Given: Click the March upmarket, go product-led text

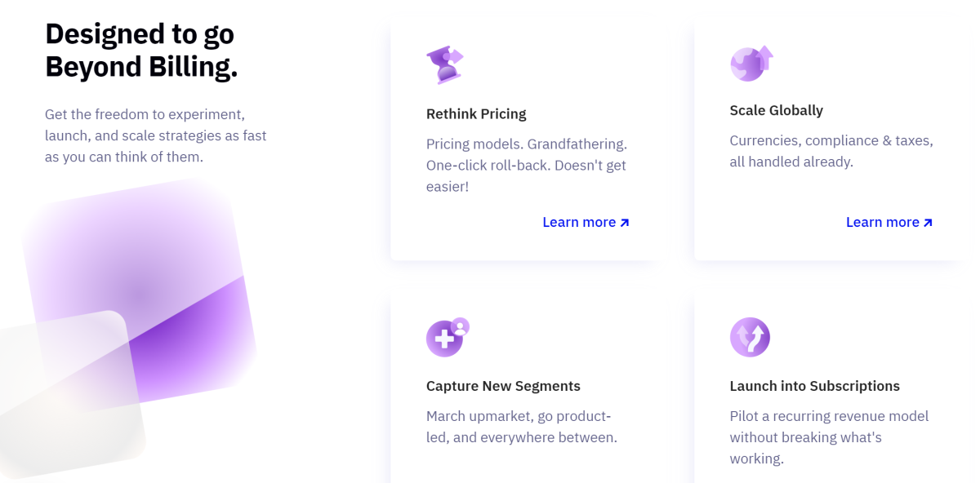Looking at the screenshot, I should click(x=522, y=427).
